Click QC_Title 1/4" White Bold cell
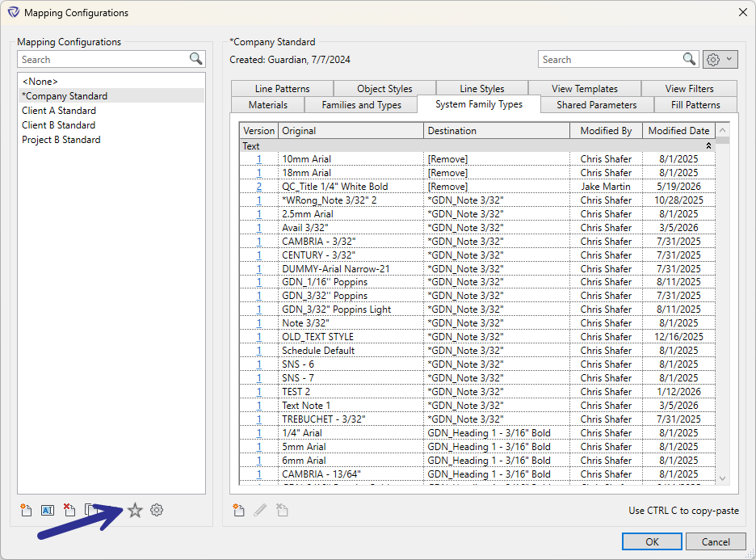756x560 pixels. pos(351,186)
